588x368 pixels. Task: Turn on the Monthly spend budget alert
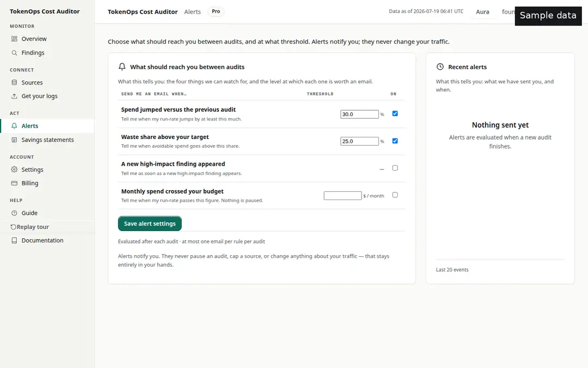click(395, 195)
